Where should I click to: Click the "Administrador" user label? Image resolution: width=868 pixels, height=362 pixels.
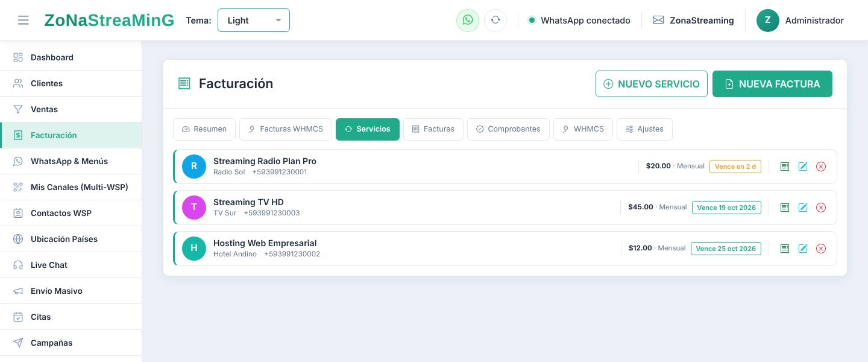(x=814, y=21)
